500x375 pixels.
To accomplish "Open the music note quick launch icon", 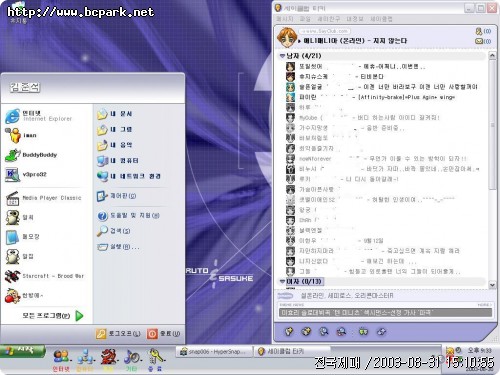I will point(132,360).
